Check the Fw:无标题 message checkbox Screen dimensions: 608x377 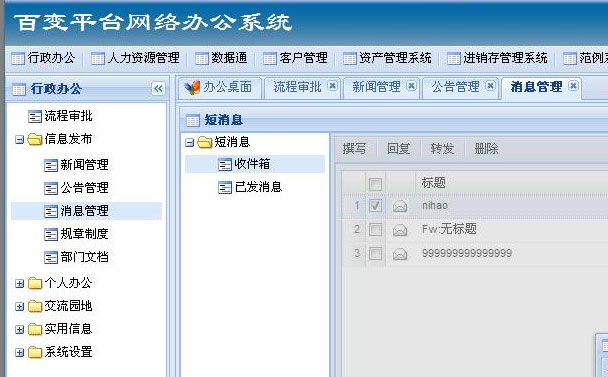point(375,230)
